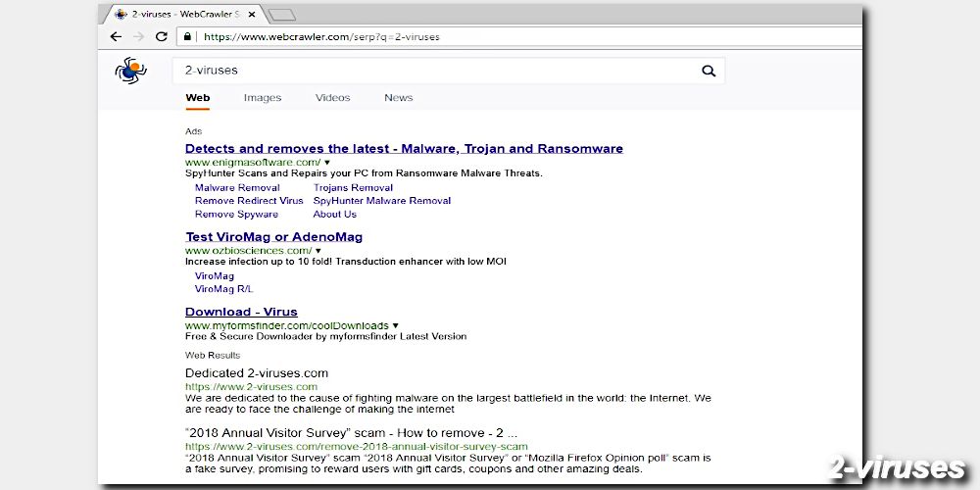Click the magnifying glass search icon

709,71
